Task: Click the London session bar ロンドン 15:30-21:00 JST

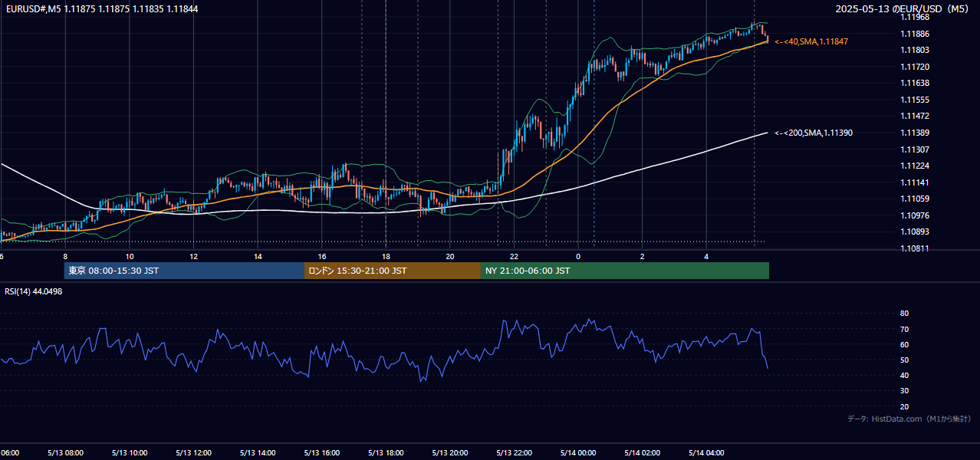Action: [x=393, y=271]
